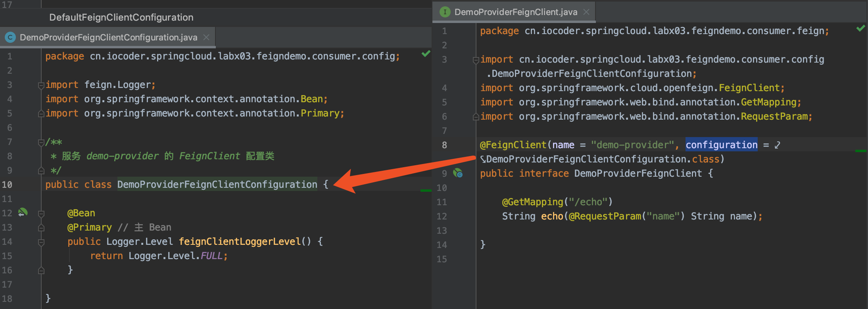The image size is (868, 309).
Task: Close the DemoProviderFeignClientConfiguration.java tab
Action: pos(206,37)
